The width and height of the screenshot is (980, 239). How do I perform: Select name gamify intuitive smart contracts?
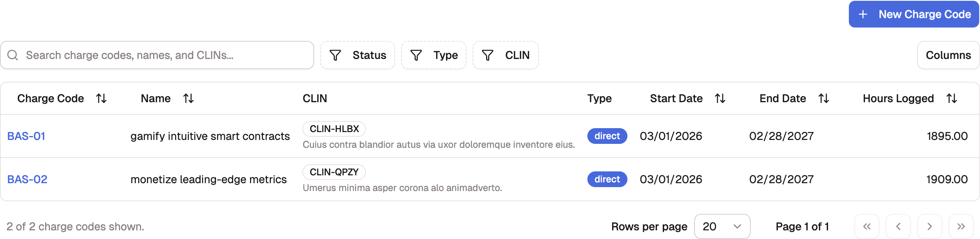point(210,136)
